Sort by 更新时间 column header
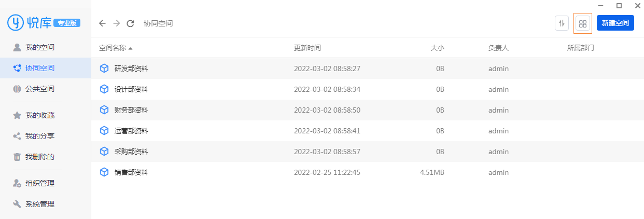This screenshot has width=644, height=219. point(307,48)
